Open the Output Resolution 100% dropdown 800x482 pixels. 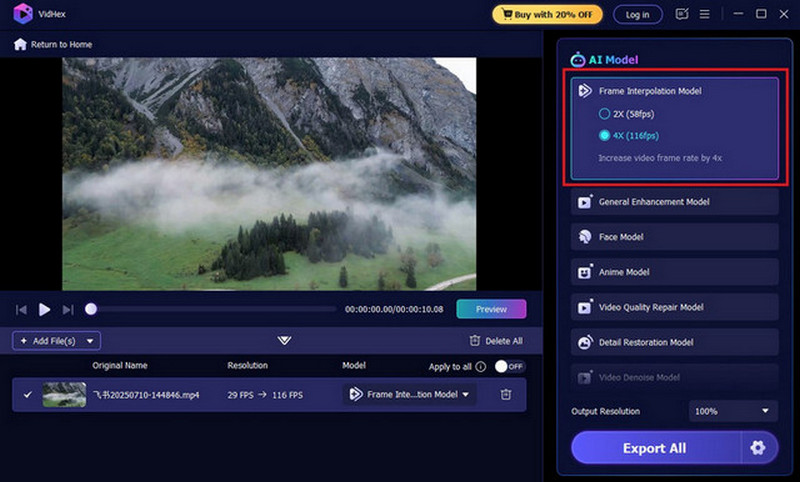733,411
